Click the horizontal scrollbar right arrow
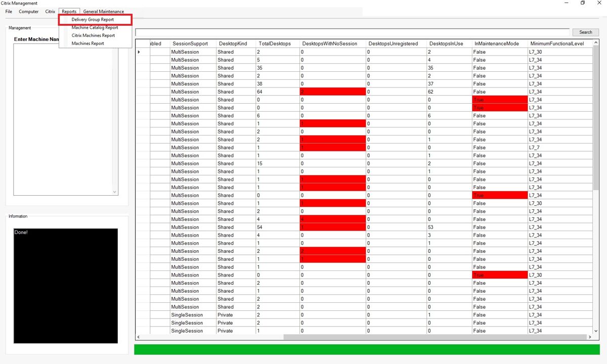 pyautogui.click(x=589, y=337)
